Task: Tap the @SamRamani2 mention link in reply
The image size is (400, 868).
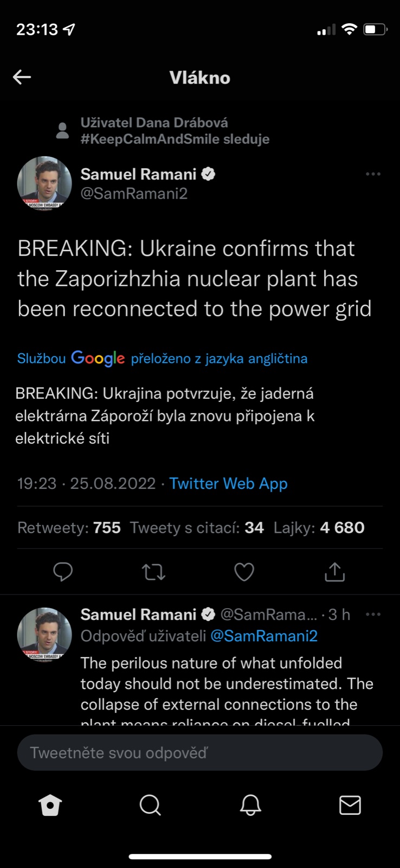Action: coord(263,636)
